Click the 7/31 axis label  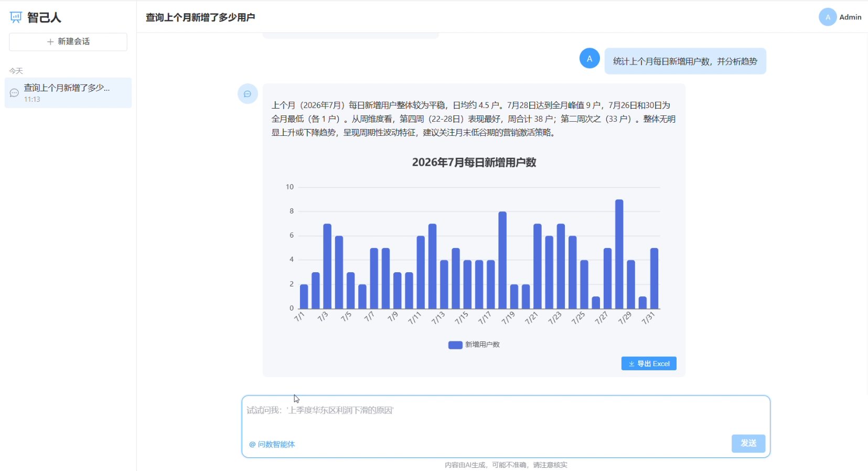click(648, 318)
